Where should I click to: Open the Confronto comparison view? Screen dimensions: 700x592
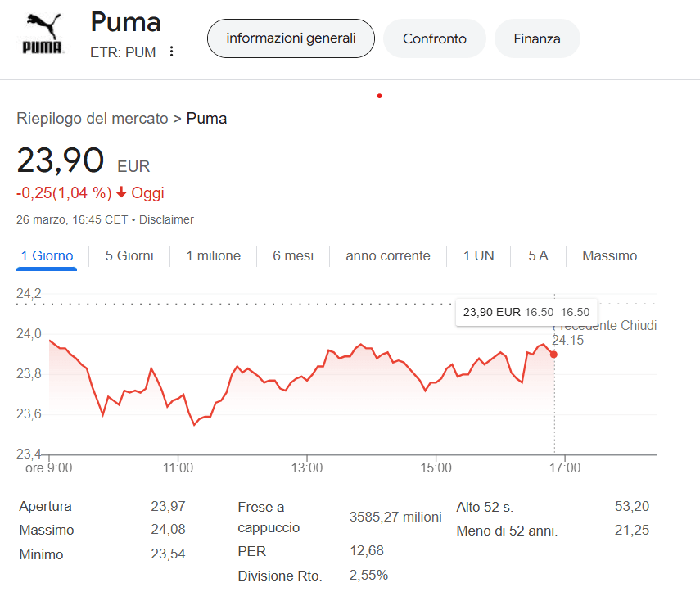pos(434,38)
